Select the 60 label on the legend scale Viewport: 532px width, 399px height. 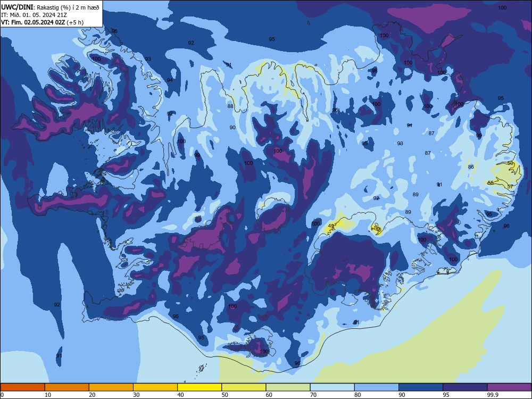point(269,395)
